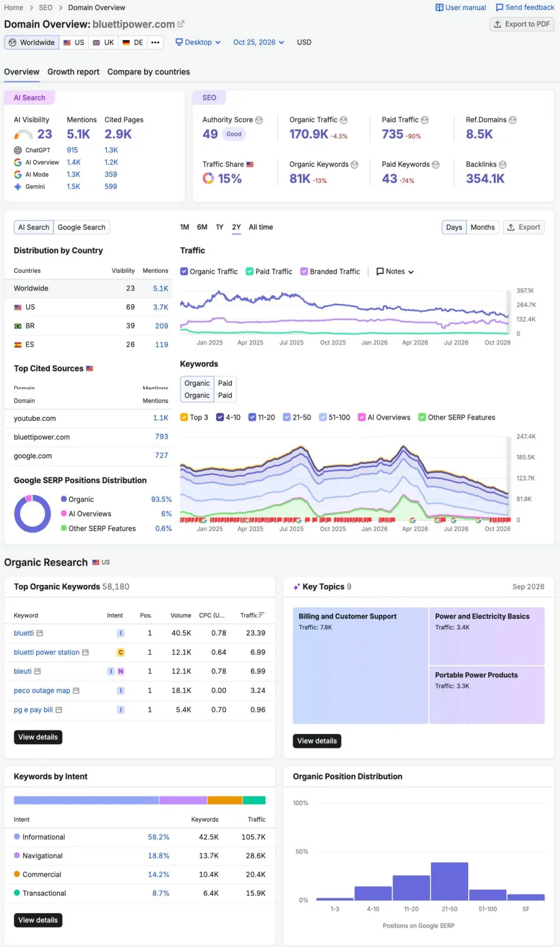
Task: Toggle the Branded Traffic checkbox
Action: pos(304,272)
